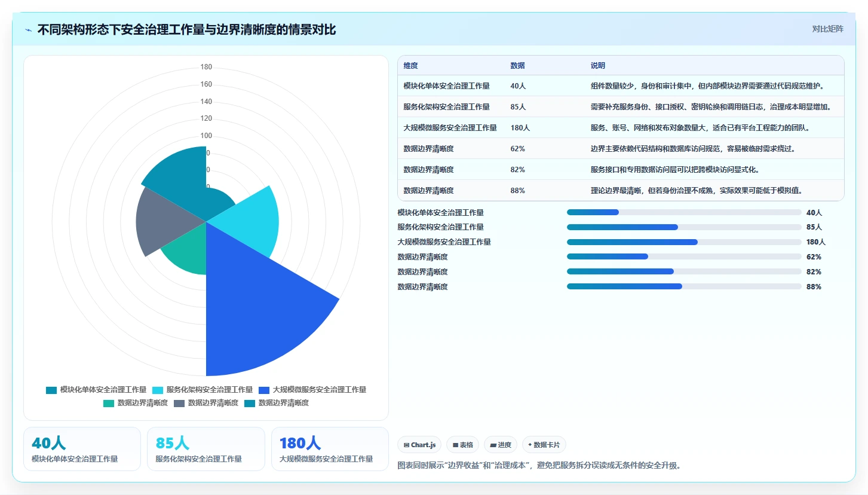Screen dimensions: 868x495
Task: Select table cell 大规模微服务安全治理工作量
Action: pos(450,128)
